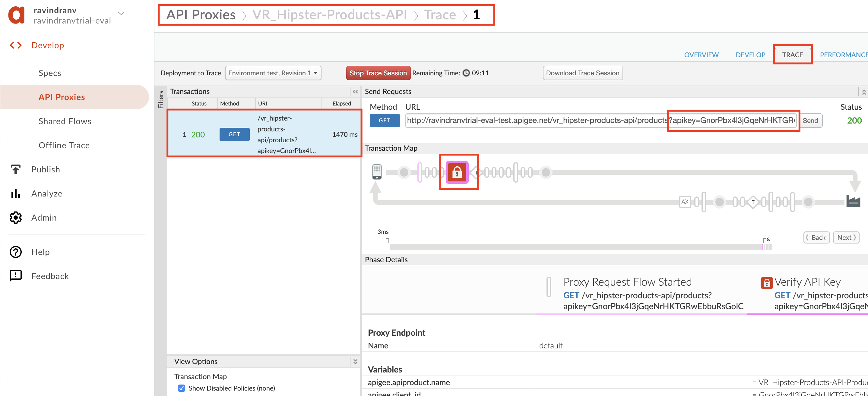Go to API Proxies breadcrumb link
The height and width of the screenshot is (396, 868).
pyautogui.click(x=201, y=15)
